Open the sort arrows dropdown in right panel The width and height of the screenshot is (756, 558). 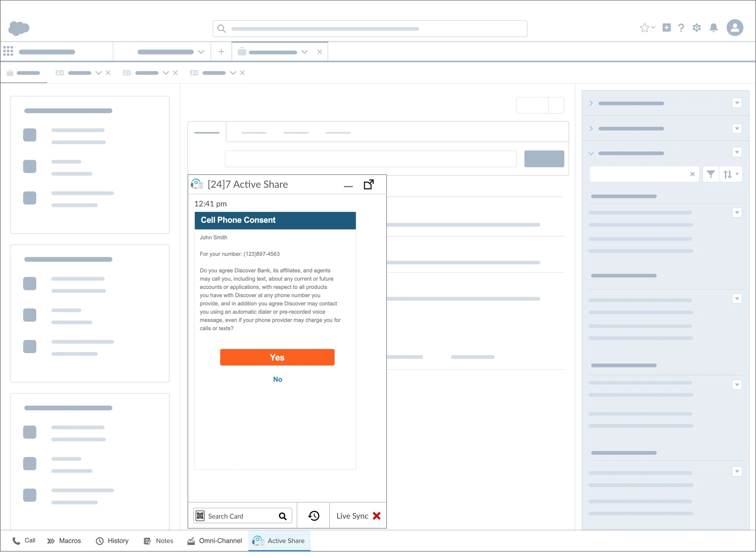click(730, 174)
